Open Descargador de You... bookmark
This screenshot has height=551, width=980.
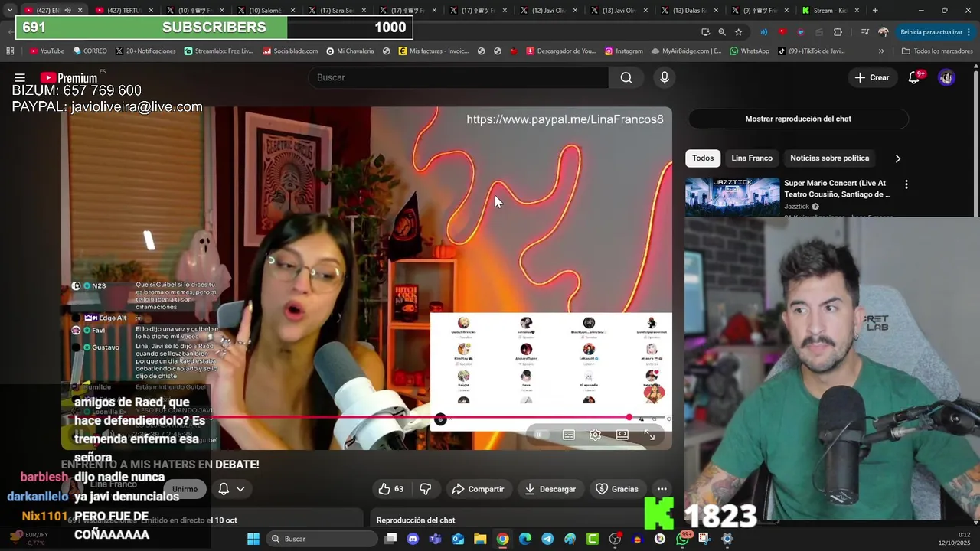pos(561,51)
